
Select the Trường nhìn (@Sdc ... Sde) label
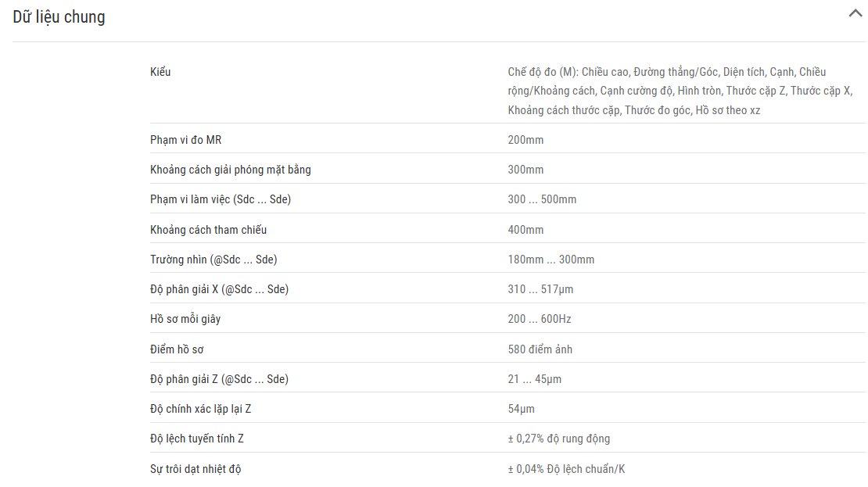213,260
